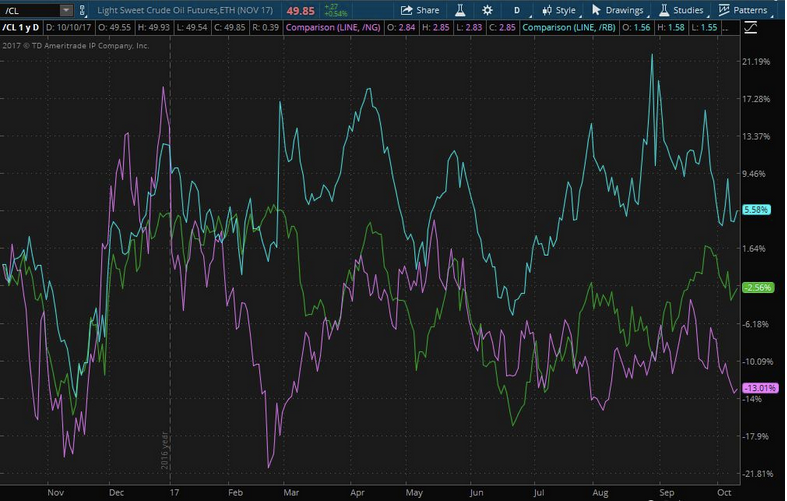Click the 17 year label on time axis
Image resolution: width=787 pixels, height=501 pixels.
tap(174, 492)
